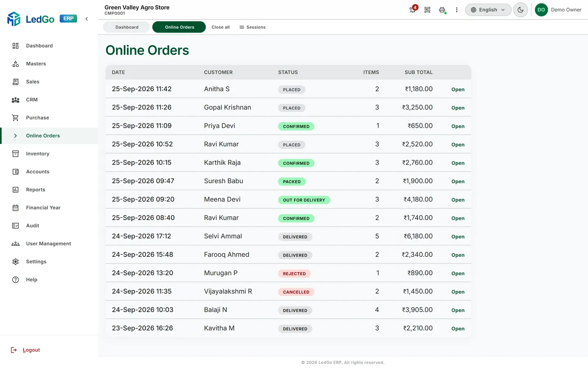The width and height of the screenshot is (588, 368).
Task: Open Meena Devi's order
Action: click(458, 200)
